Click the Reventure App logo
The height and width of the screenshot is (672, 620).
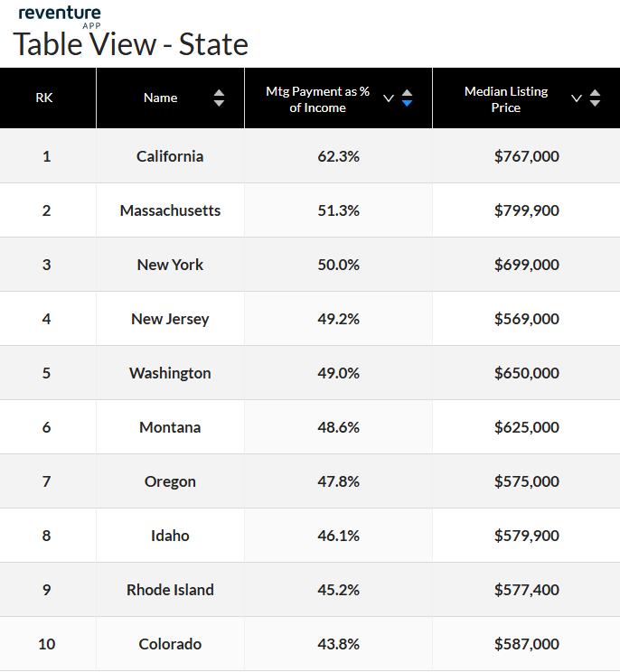pos(60,15)
